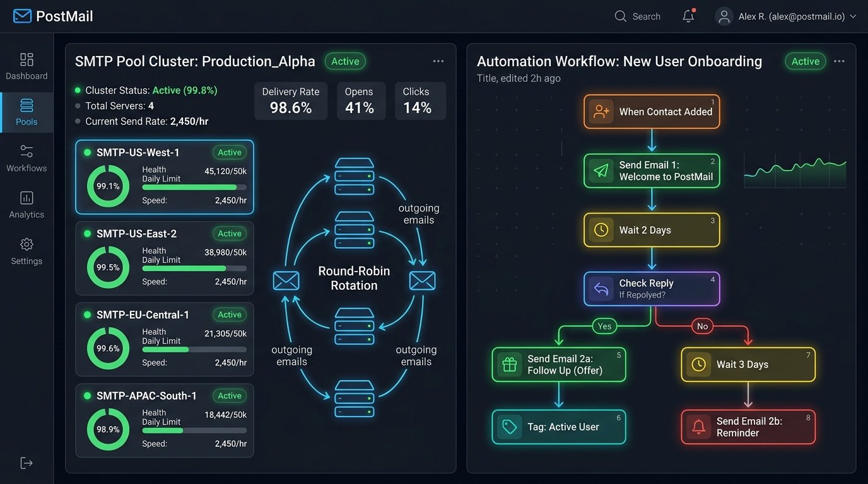The width and height of the screenshot is (868, 484).
Task: Go to Pools in the sidebar
Action: (x=26, y=113)
